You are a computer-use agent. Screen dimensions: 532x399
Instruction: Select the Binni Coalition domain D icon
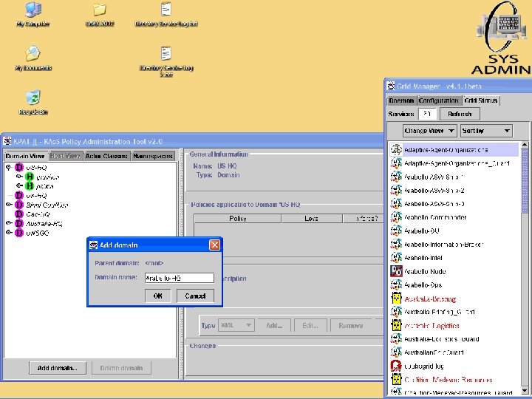click(x=19, y=205)
